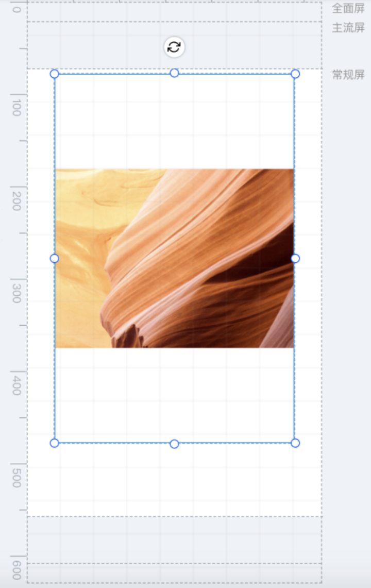371x588 pixels.
Task: Select the right-middle resize handle
Action: coord(295,258)
